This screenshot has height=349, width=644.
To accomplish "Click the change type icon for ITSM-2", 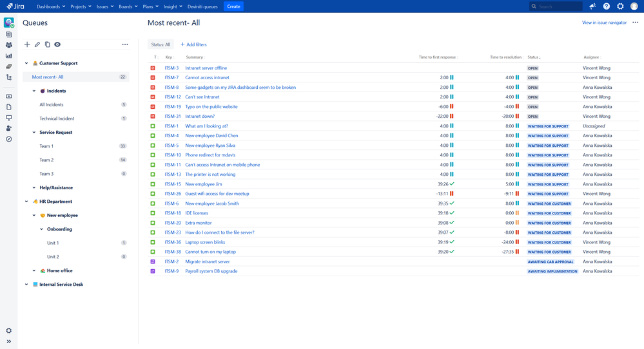I will [x=153, y=261].
